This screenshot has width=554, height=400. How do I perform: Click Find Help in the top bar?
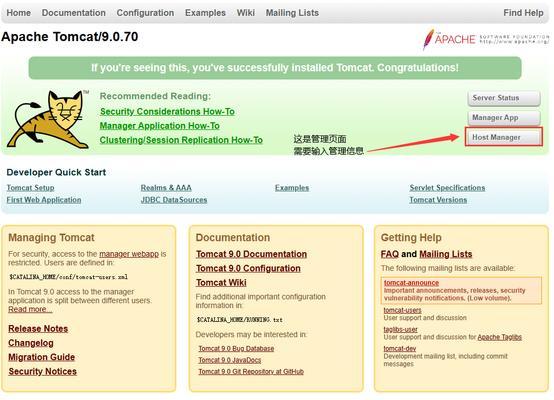click(x=523, y=13)
